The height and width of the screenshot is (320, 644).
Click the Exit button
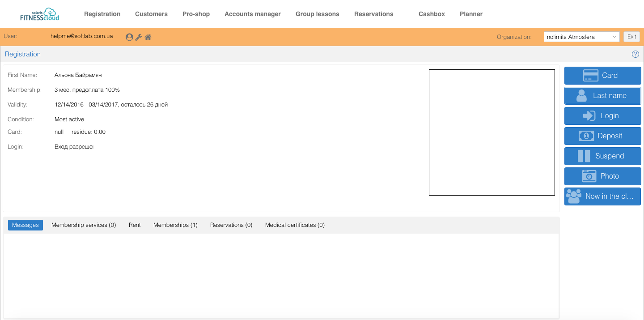631,37
